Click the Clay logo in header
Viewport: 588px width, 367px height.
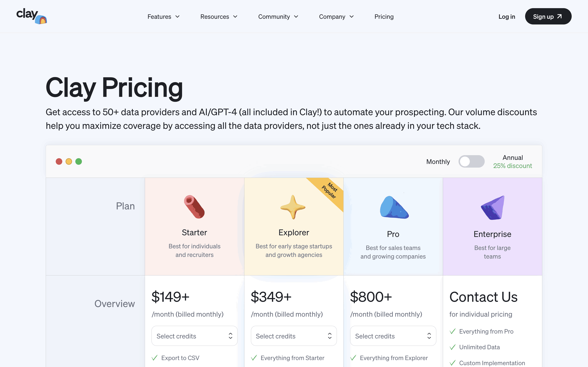32,16
